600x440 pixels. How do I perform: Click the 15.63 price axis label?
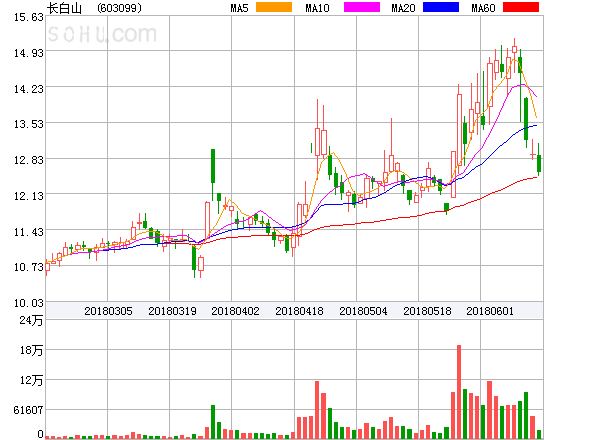tap(29, 17)
